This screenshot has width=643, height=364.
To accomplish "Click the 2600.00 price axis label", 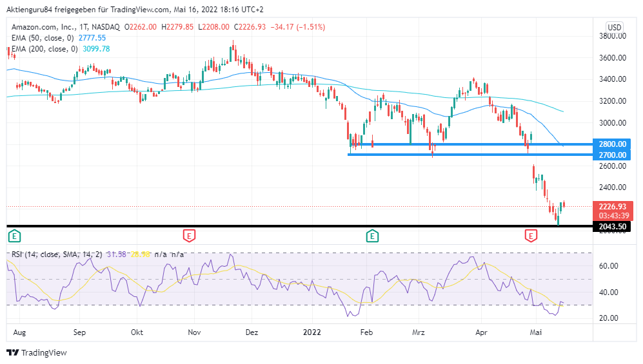I will pyautogui.click(x=613, y=166).
